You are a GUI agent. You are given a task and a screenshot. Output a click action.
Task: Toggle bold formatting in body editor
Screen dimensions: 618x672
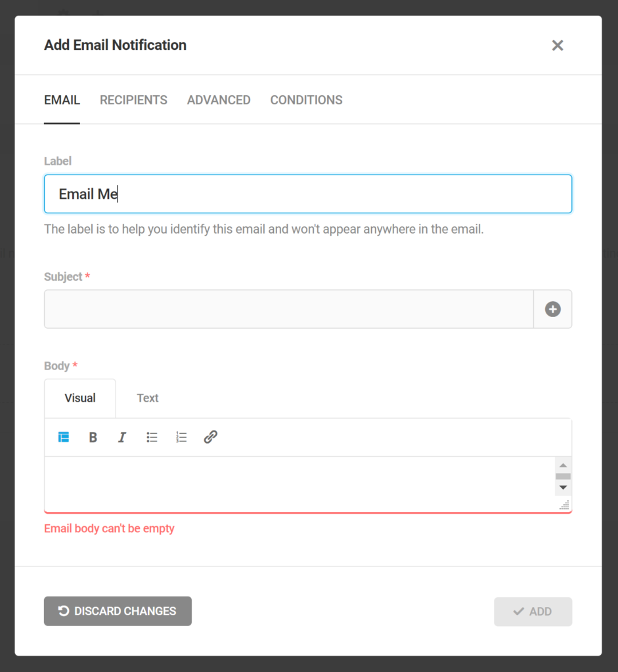[x=93, y=437]
